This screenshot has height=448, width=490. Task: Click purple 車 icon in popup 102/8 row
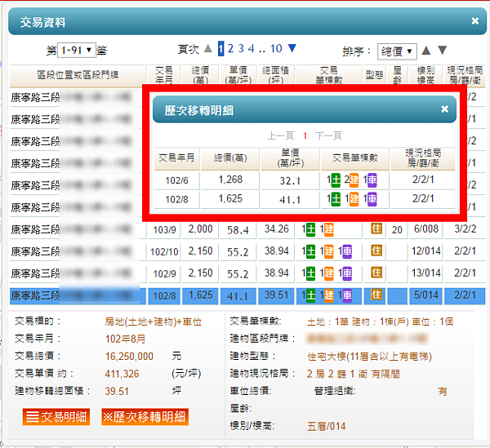pyautogui.click(x=372, y=199)
